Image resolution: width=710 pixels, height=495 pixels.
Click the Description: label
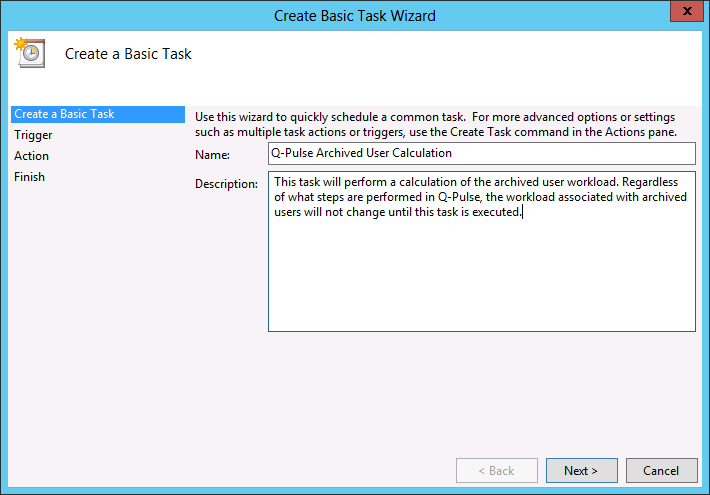coord(226,184)
